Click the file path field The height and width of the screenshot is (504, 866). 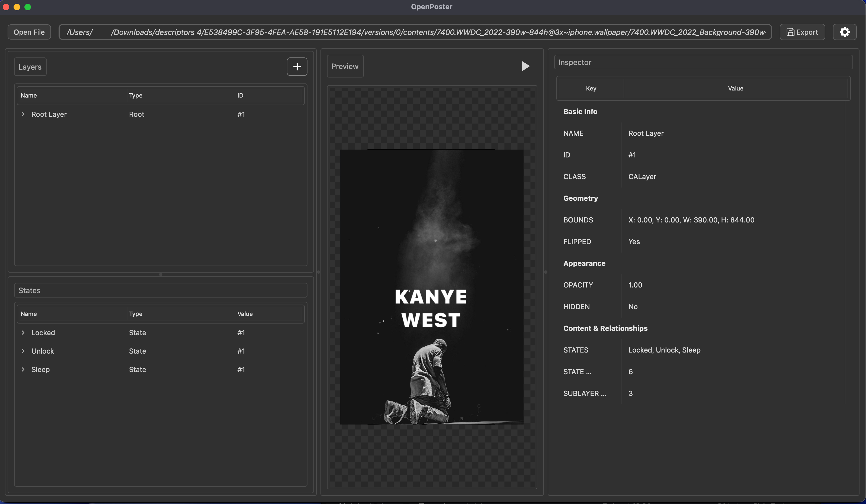tap(415, 32)
